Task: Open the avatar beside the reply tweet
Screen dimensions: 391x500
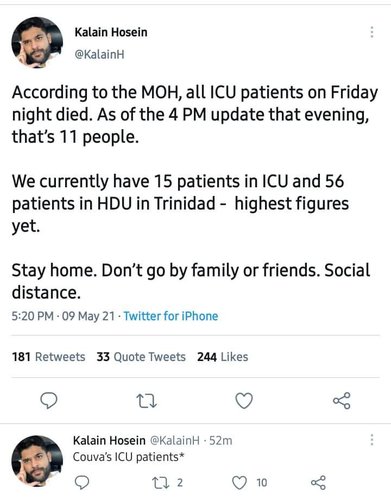Action: (37, 461)
